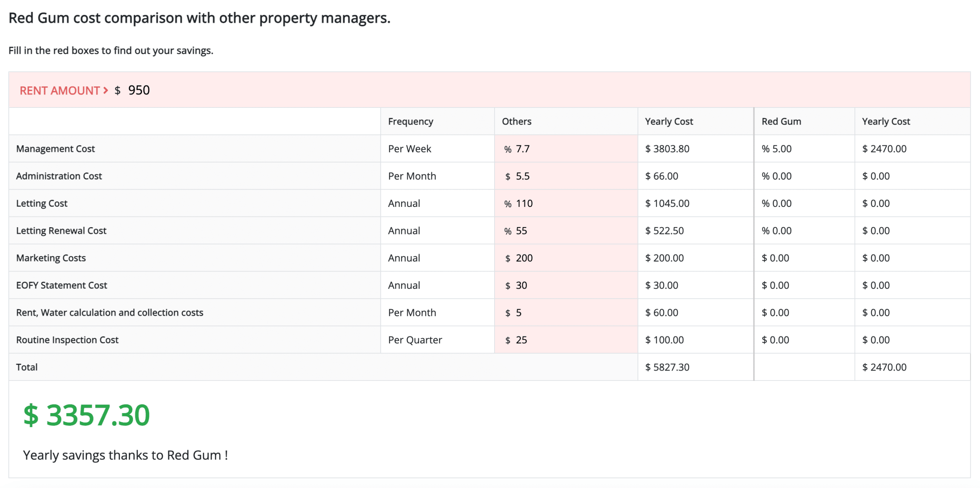
Task: Select the Letting Cost yearly value $ 1045.00
Action: (x=667, y=203)
